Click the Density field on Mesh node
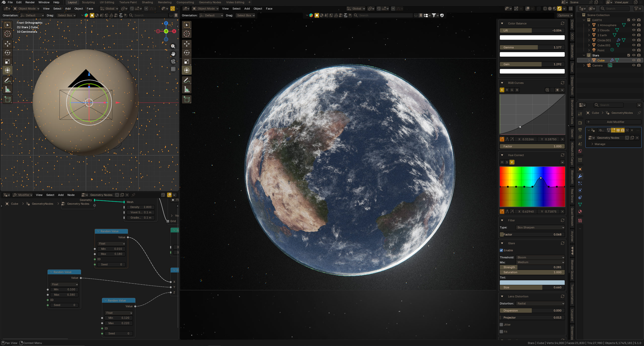Viewport: 644px width, 346px height. 141,207
